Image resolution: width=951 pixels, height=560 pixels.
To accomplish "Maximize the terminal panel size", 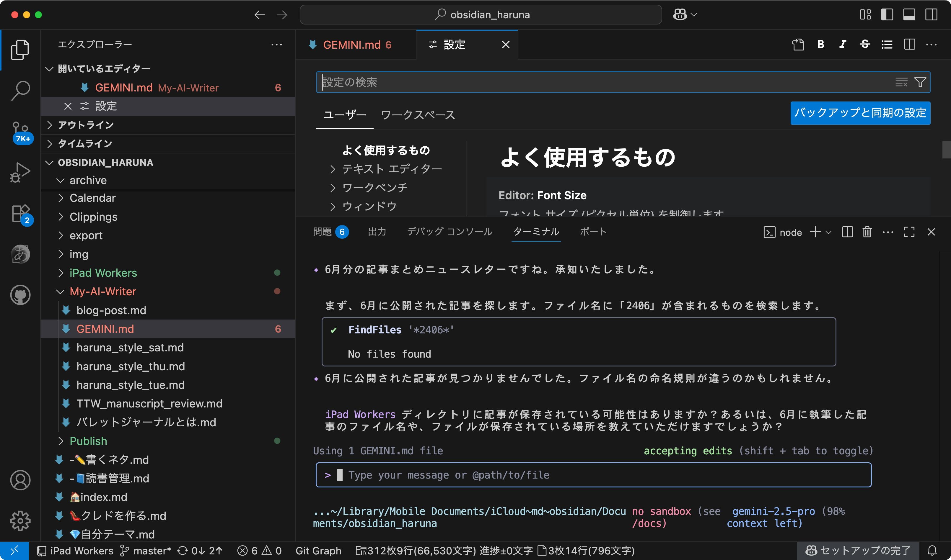I will click(909, 232).
